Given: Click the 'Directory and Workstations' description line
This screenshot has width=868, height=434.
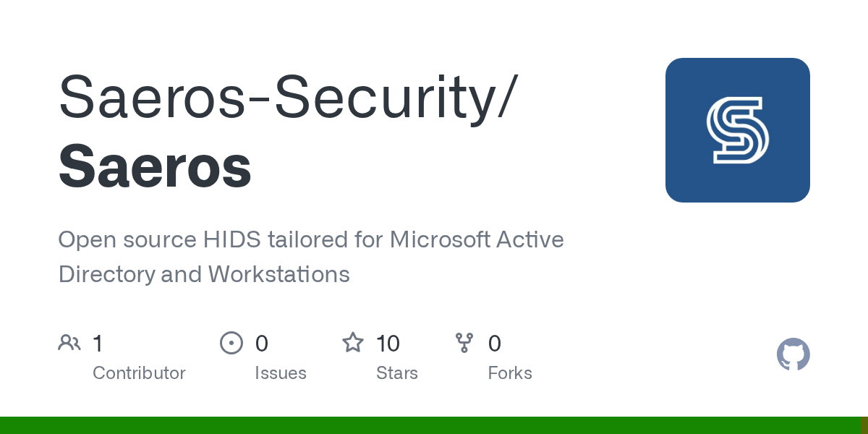Looking at the screenshot, I should [x=204, y=274].
